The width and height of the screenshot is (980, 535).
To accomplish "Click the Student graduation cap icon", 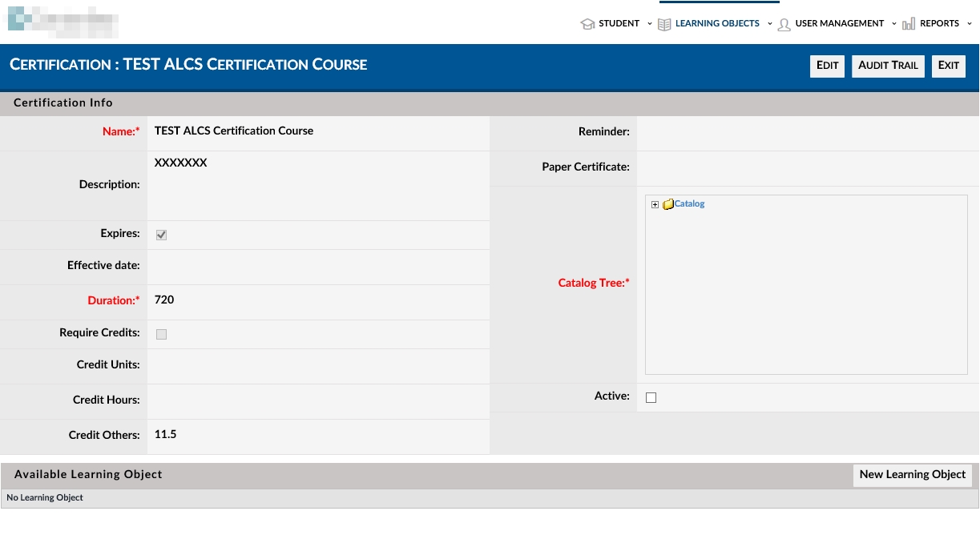I will coord(587,24).
